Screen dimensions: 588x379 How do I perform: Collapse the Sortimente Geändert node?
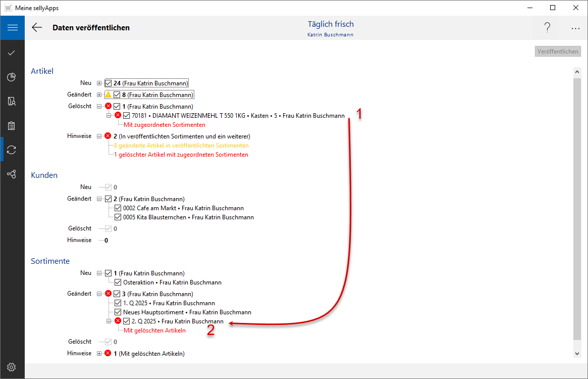pos(99,294)
